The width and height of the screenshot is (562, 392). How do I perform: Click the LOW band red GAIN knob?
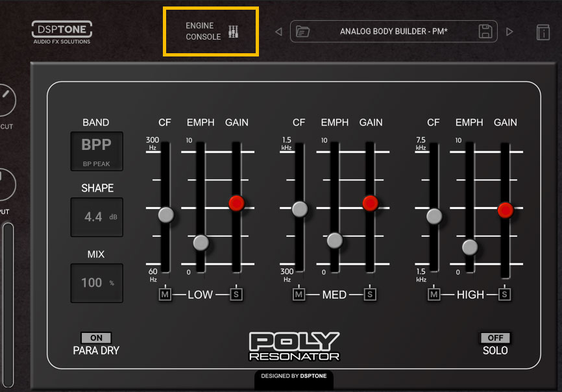(x=237, y=203)
